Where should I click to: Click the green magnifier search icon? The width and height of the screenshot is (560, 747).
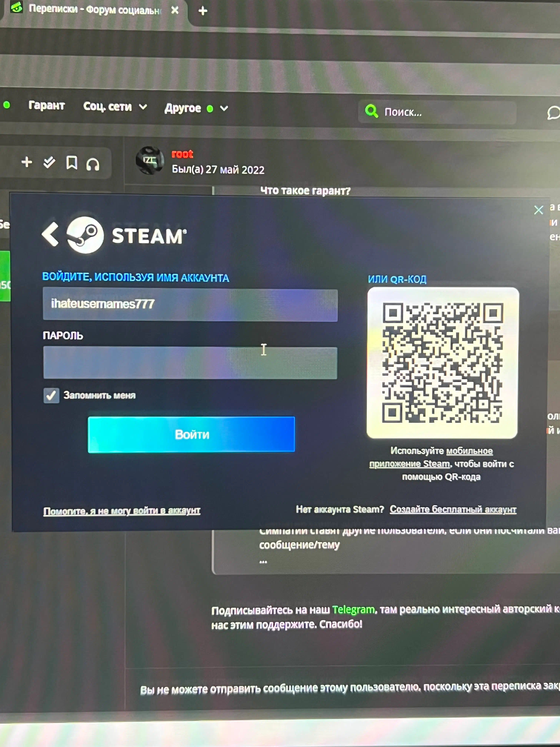[x=371, y=111]
